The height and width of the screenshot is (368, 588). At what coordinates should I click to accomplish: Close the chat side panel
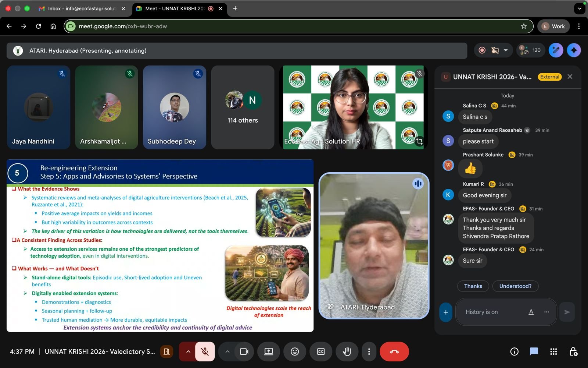pos(570,77)
